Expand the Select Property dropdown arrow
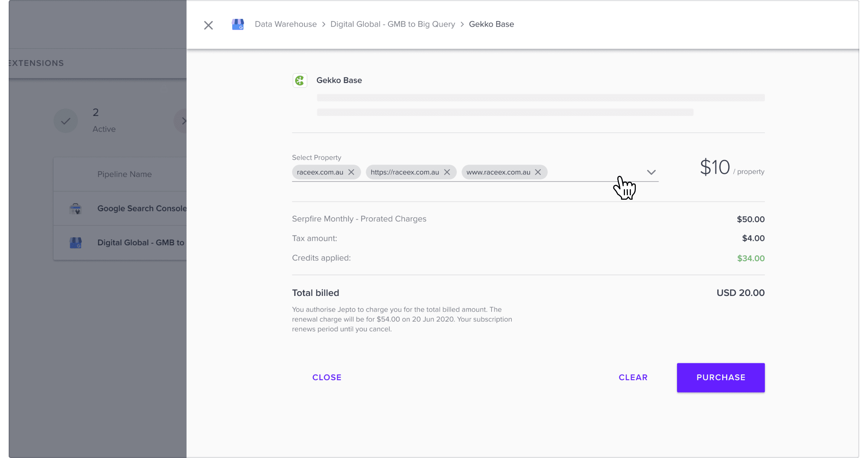Viewport: 868px width, 458px height. pos(651,172)
